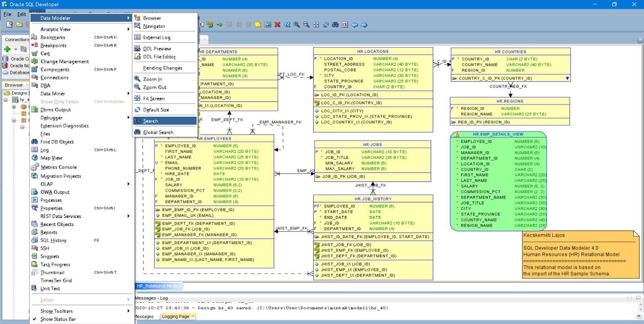Expand the Data Modeler submenu
This screenshot has width=644, height=324.
tap(82, 18)
